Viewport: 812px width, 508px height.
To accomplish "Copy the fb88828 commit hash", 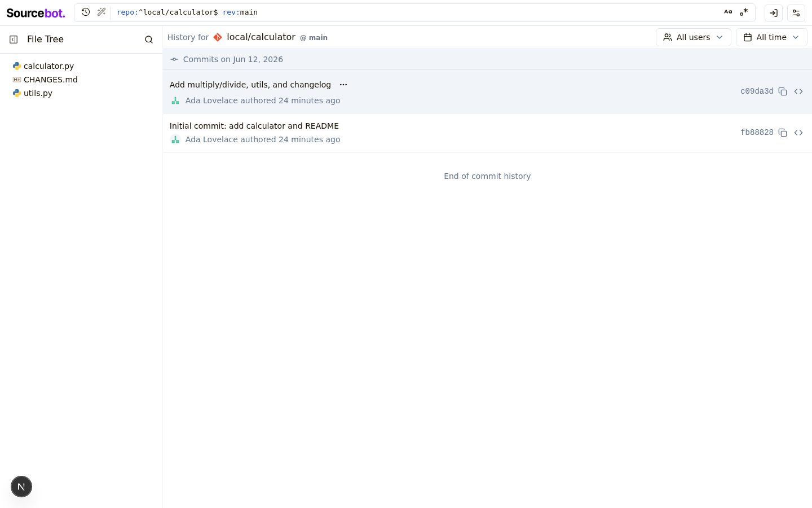I will coord(783,133).
